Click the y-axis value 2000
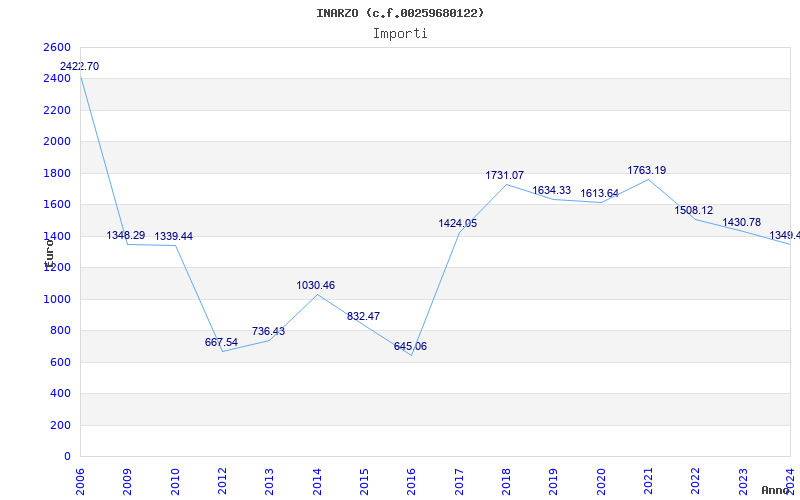The height and width of the screenshot is (500, 800). click(x=57, y=141)
